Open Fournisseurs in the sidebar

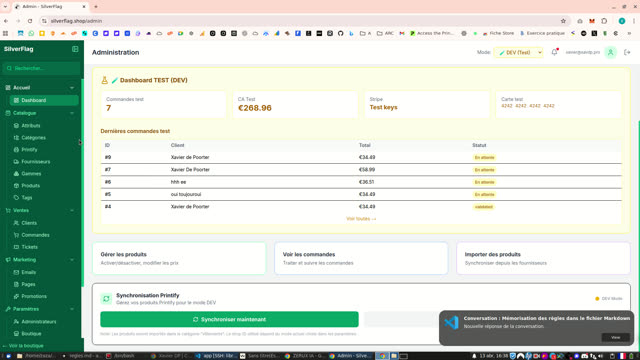[36, 162]
